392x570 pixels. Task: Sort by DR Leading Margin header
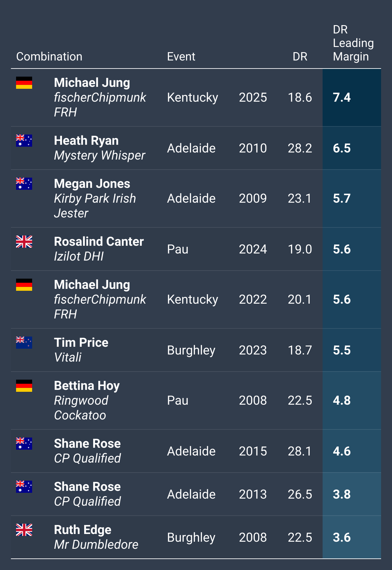click(353, 43)
